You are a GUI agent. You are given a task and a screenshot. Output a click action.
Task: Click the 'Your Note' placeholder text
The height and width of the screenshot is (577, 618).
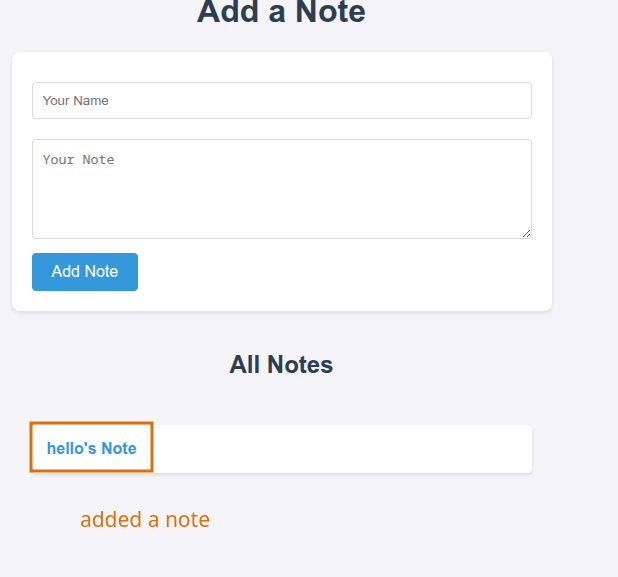78,160
